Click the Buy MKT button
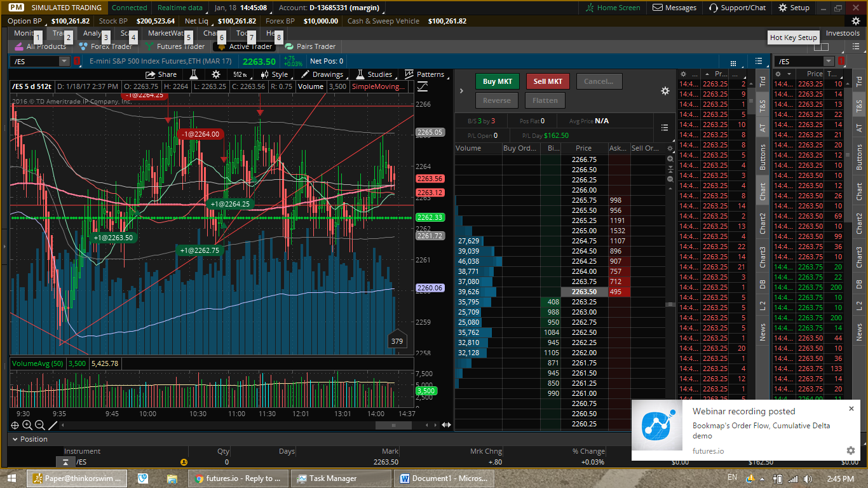This screenshot has height=488, width=868. click(x=498, y=81)
